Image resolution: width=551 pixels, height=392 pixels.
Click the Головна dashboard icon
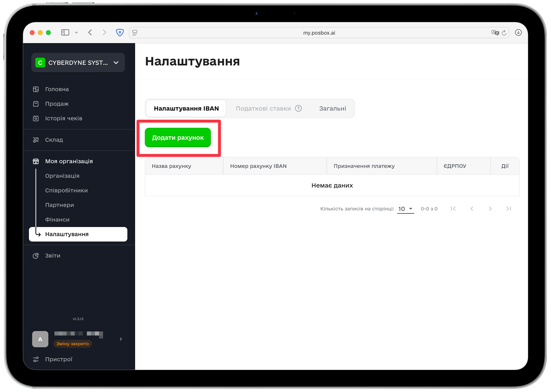click(36, 89)
